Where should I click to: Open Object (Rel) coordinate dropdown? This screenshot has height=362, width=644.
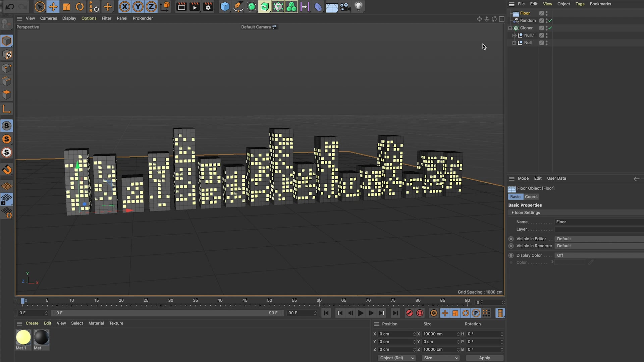click(x=397, y=358)
